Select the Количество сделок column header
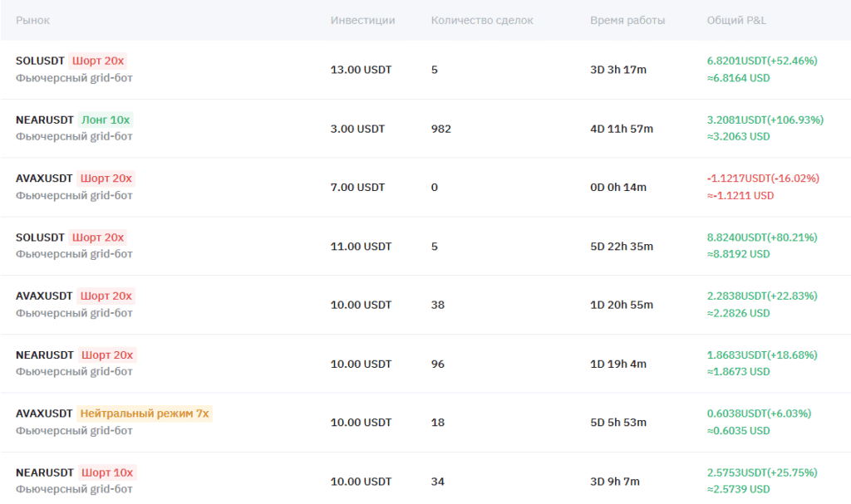 (482, 21)
